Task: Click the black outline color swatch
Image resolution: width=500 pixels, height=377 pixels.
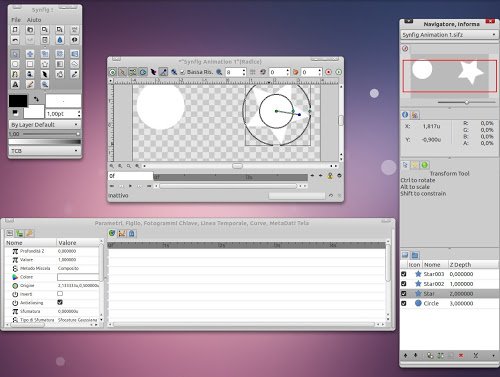Action: pos(18,101)
